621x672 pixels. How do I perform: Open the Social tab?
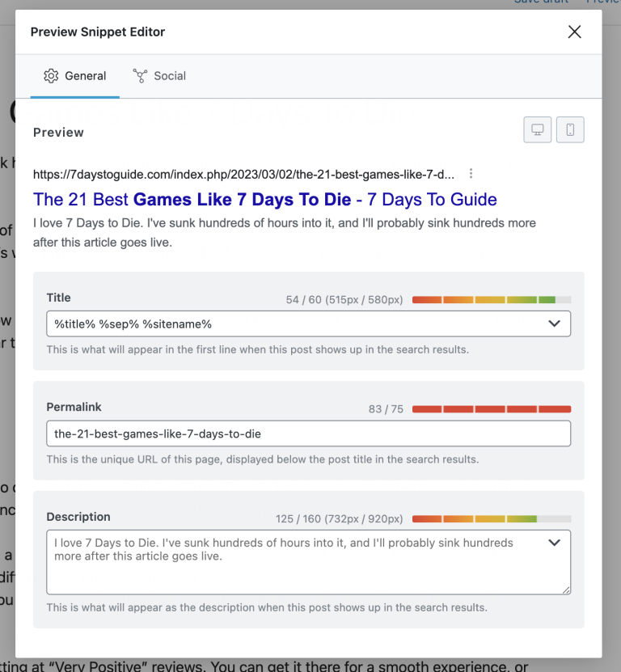tap(159, 76)
